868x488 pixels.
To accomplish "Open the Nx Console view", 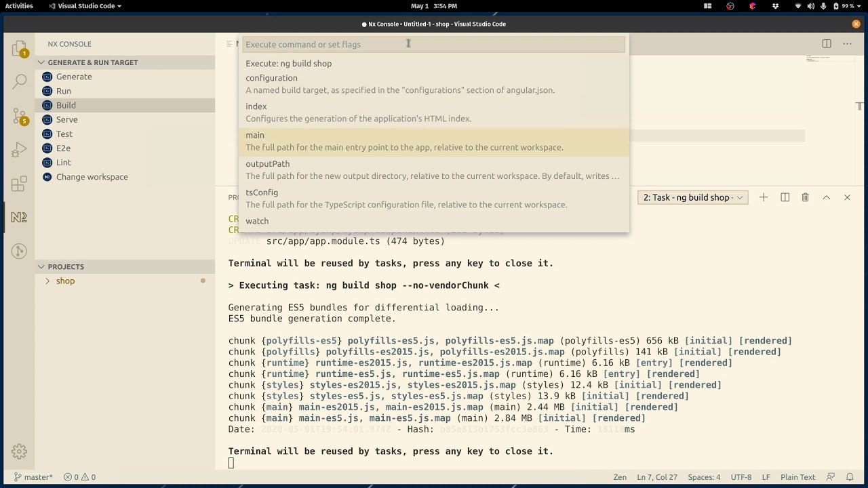I will [x=19, y=217].
